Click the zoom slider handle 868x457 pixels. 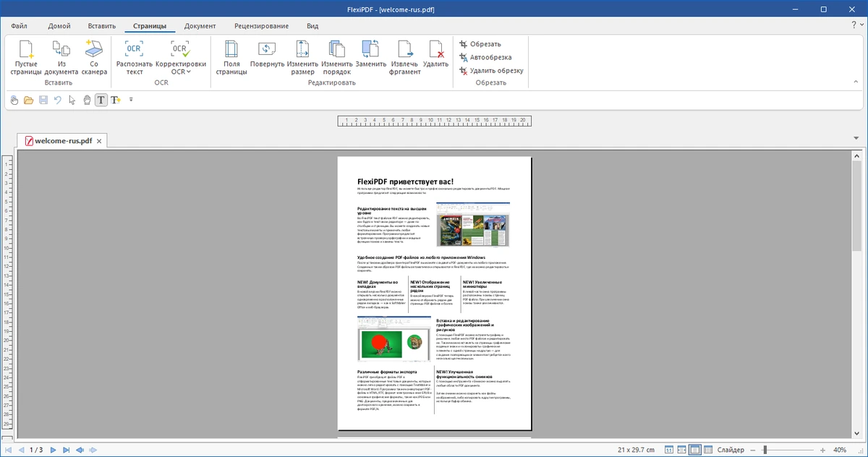(x=765, y=450)
